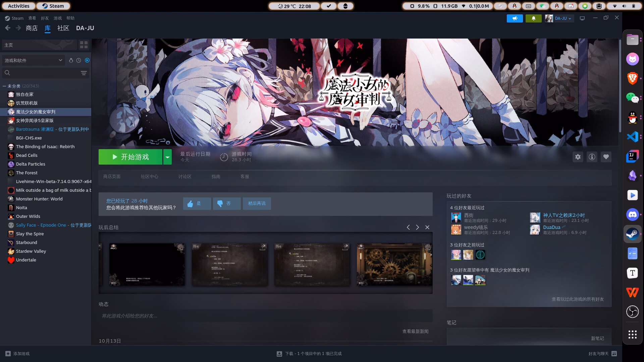
Task: Recommend the game with 是 thumbs up
Action: click(x=197, y=203)
